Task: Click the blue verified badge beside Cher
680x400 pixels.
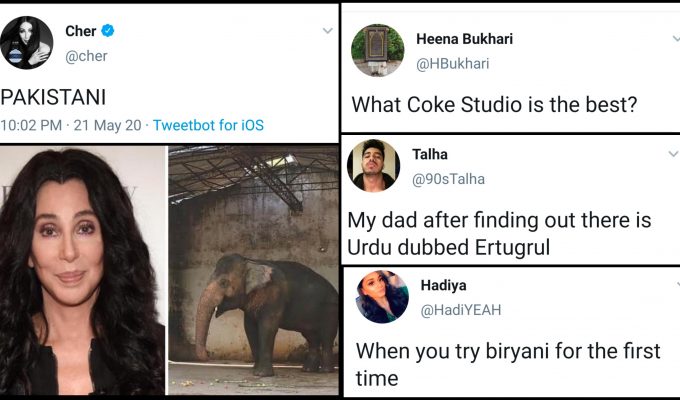Action: [x=108, y=31]
